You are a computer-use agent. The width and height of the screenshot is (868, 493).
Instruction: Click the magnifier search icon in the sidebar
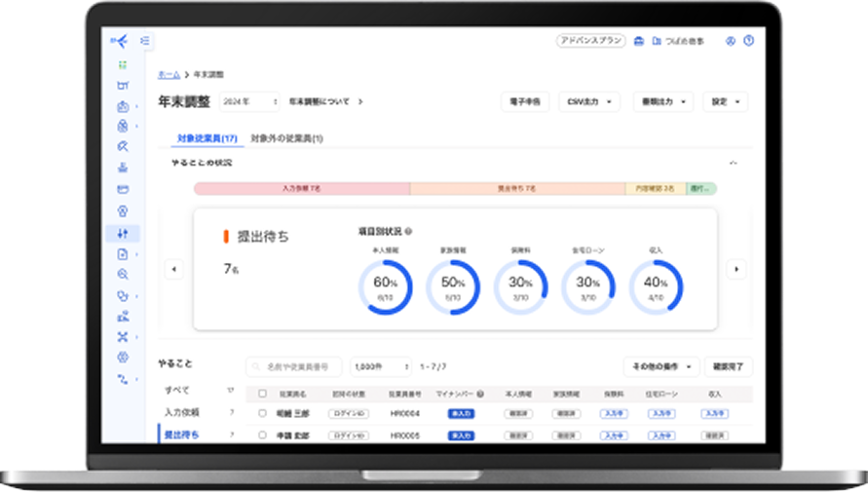[123, 274]
